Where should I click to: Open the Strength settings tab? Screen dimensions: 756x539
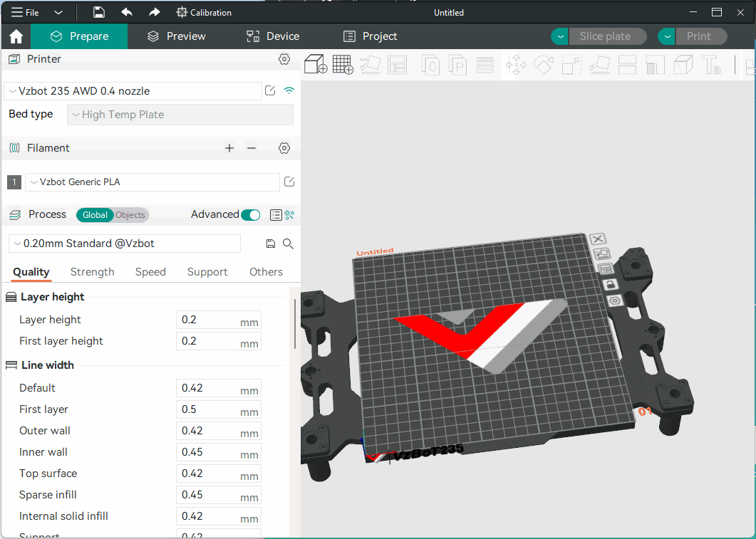92,272
